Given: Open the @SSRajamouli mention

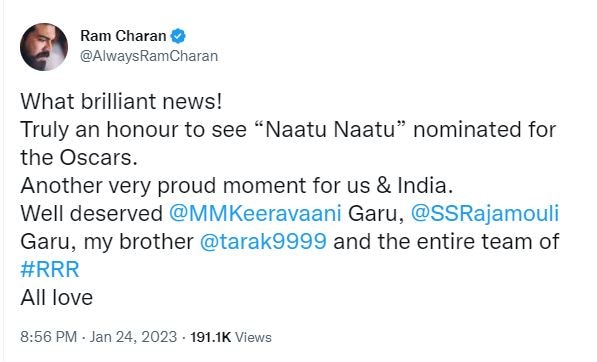Looking at the screenshot, I should click(485, 213).
